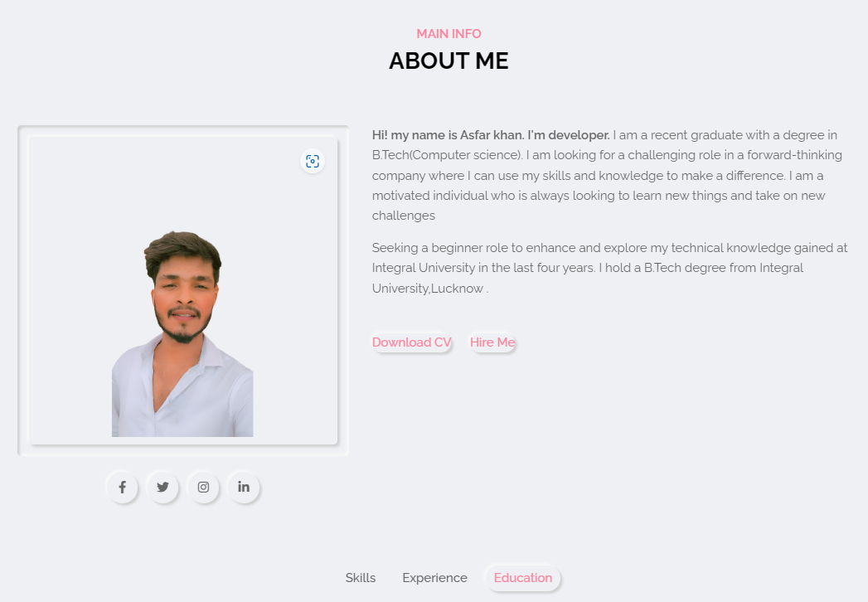Select the highlighted Education tab

(522, 578)
